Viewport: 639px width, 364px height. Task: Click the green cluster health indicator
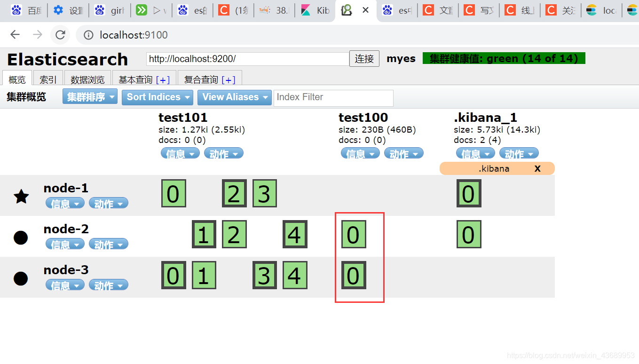click(x=504, y=58)
